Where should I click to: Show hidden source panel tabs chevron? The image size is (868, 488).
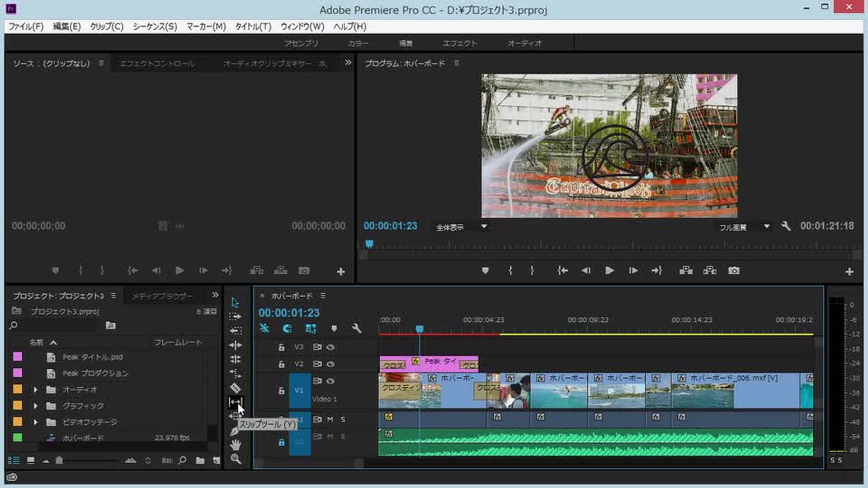pyautogui.click(x=348, y=63)
